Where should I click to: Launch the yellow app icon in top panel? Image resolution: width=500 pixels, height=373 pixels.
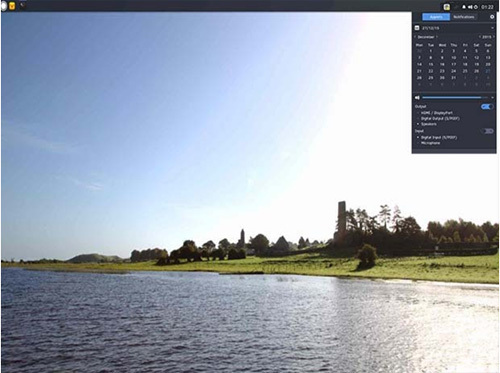12,6
